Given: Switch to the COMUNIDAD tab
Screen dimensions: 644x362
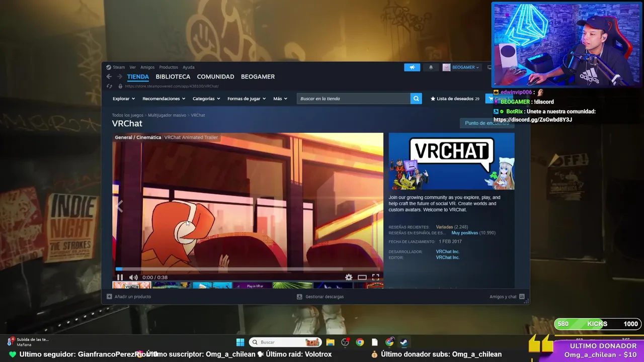Looking at the screenshot, I should click(x=215, y=76).
